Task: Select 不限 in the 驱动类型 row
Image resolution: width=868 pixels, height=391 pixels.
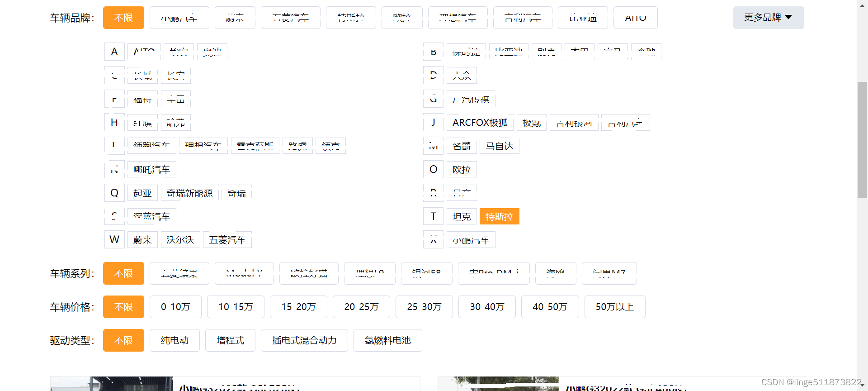Action: point(123,340)
